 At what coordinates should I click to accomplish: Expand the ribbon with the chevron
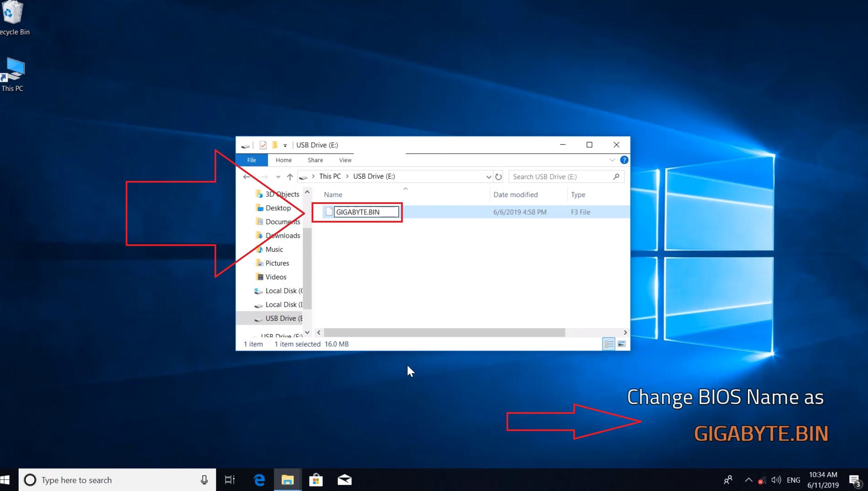coord(612,160)
